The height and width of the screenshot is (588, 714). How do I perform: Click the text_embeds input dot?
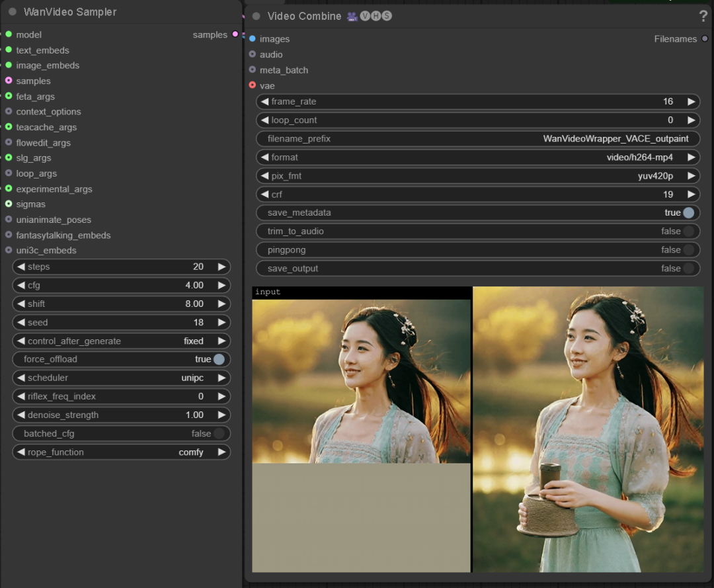point(9,50)
